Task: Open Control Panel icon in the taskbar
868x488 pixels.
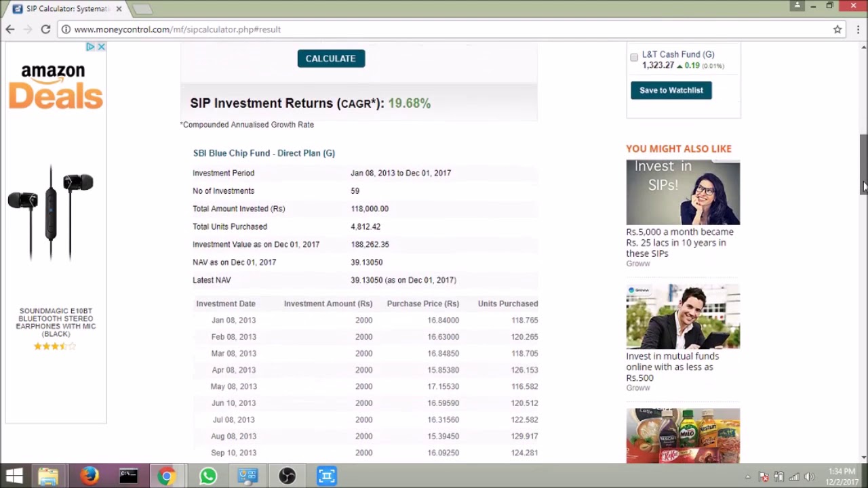Action: (x=248, y=476)
